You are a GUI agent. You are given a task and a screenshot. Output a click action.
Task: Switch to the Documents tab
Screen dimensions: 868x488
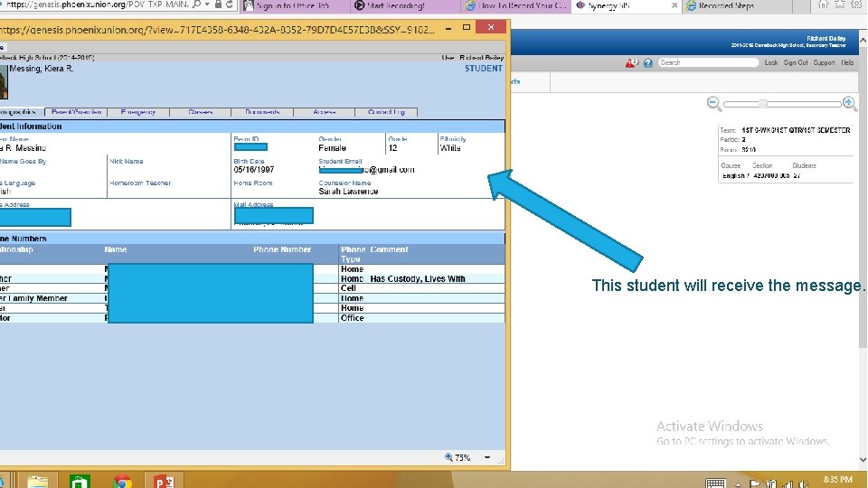pos(262,112)
